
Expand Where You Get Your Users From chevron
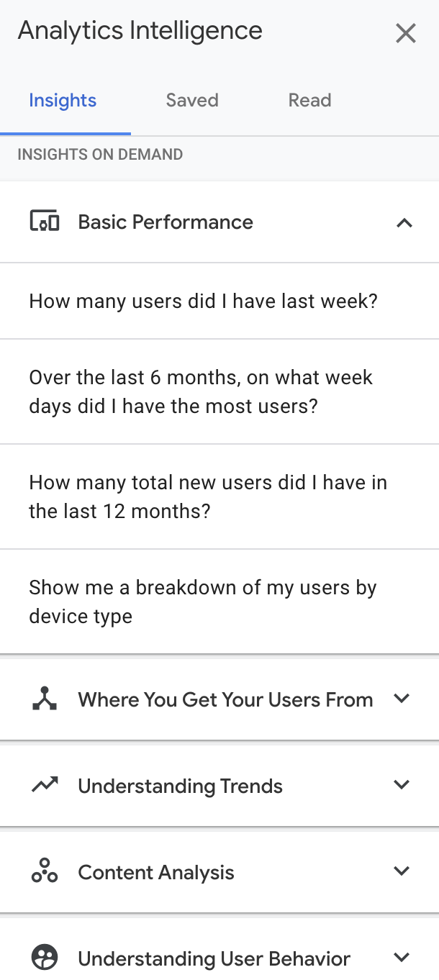coord(402,699)
